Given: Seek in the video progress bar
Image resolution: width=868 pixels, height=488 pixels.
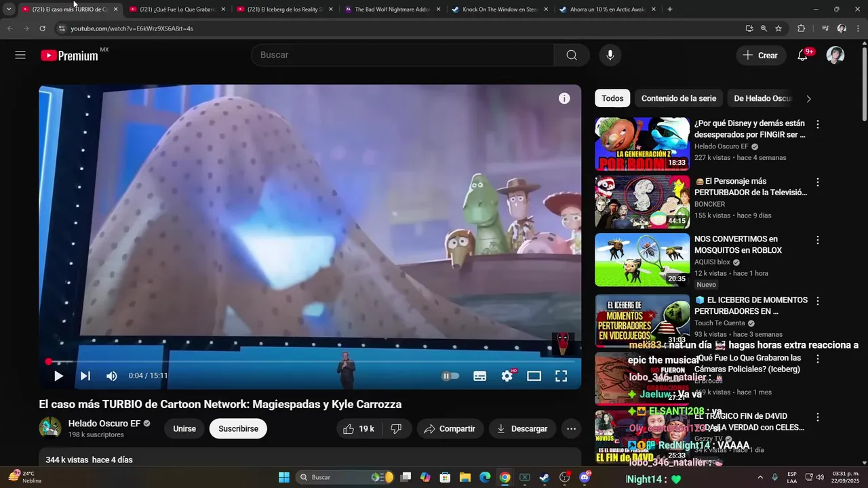Looking at the screenshot, I should pos(310,361).
